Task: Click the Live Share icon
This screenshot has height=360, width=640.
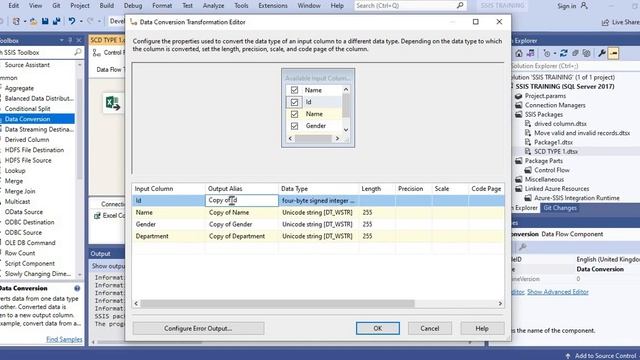Action: (x=605, y=22)
